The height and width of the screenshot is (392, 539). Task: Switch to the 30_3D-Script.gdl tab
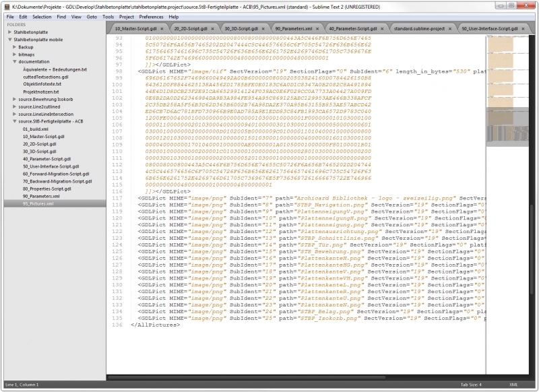pyautogui.click(x=238, y=30)
